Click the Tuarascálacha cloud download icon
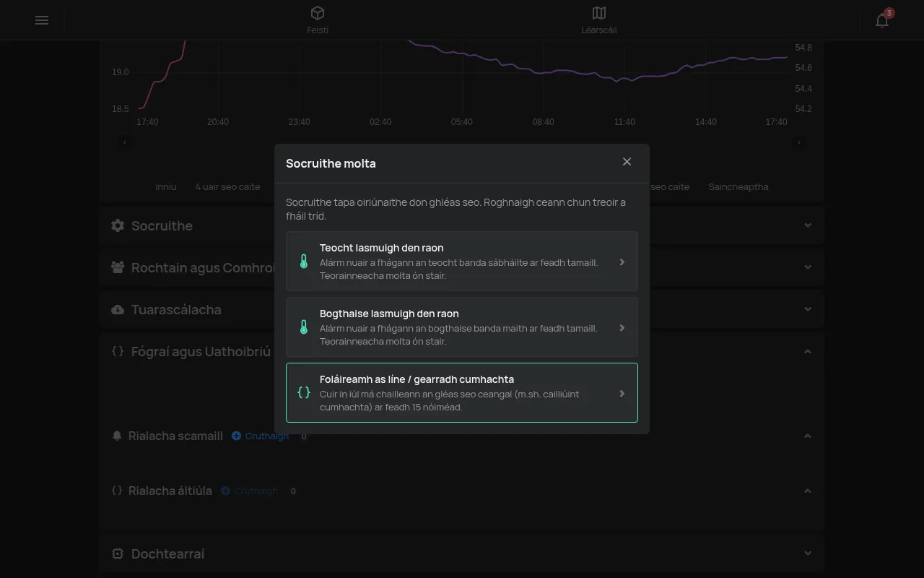The height and width of the screenshot is (578, 924). pos(118,309)
